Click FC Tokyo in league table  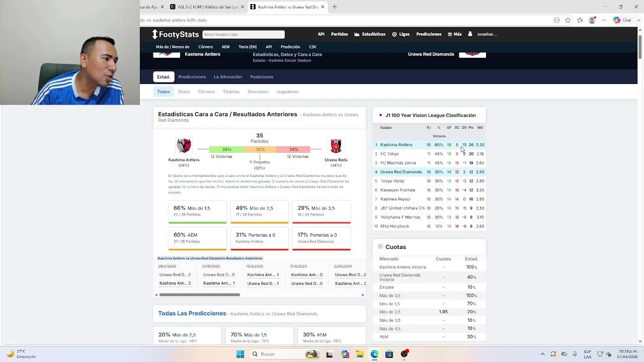click(x=389, y=154)
